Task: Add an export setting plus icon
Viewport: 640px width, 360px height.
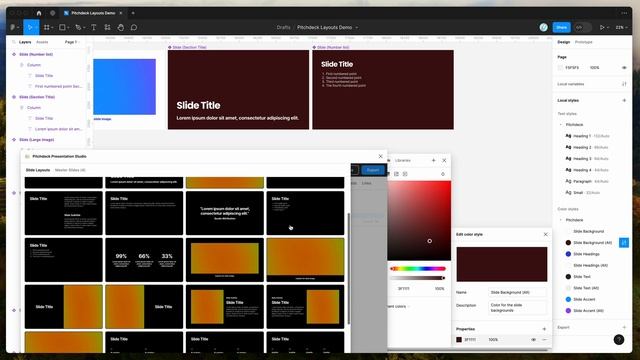Action: [x=624, y=327]
